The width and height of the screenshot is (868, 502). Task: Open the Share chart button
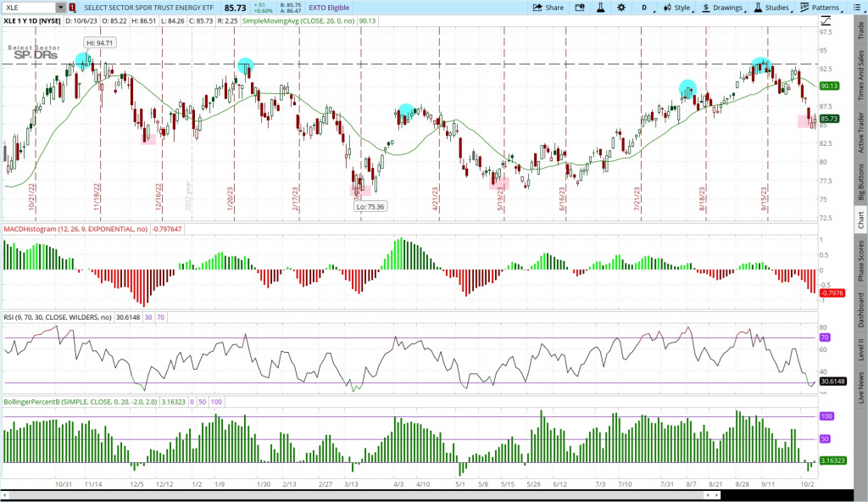click(548, 8)
